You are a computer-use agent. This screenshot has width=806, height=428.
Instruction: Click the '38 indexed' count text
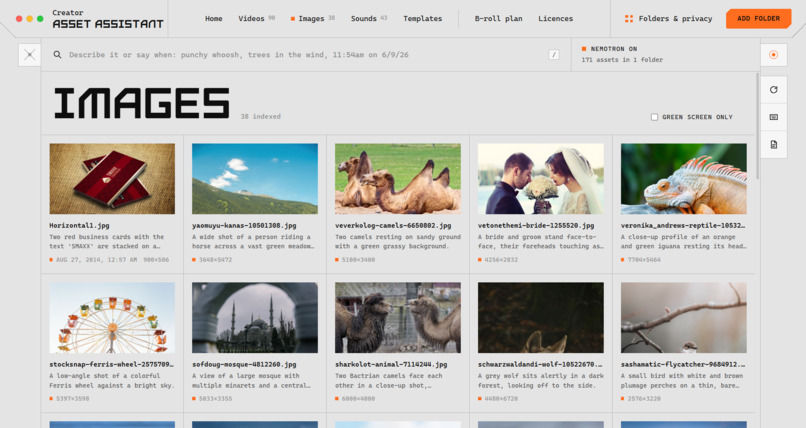click(261, 117)
